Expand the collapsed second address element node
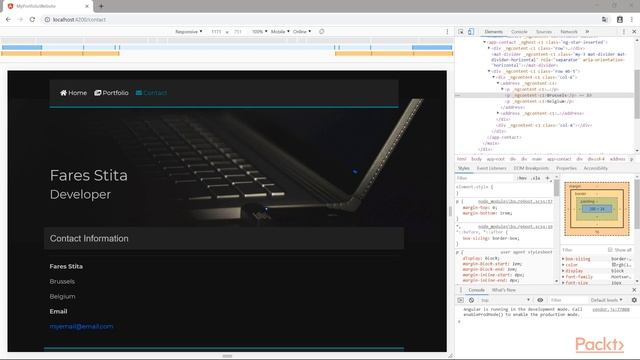 pos(498,113)
